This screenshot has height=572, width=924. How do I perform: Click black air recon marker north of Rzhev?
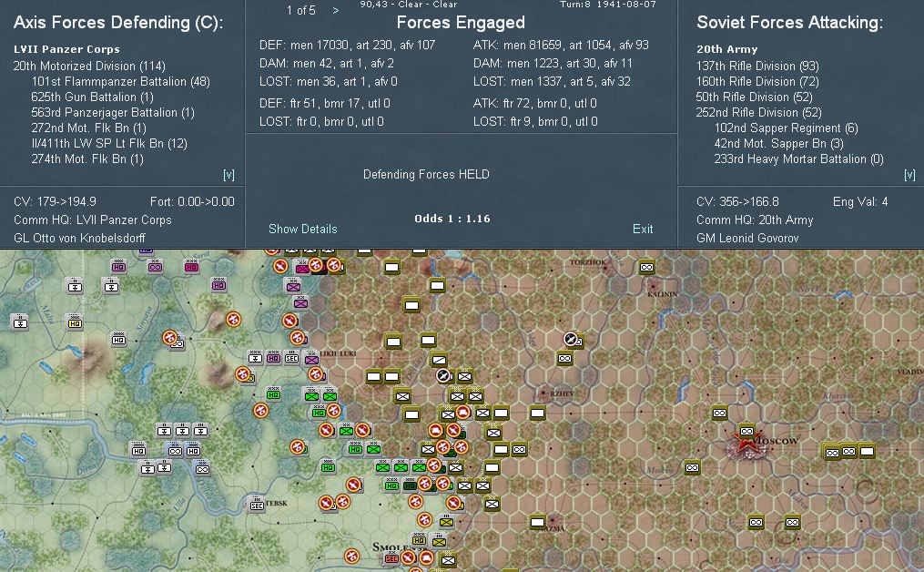[571, 339]
